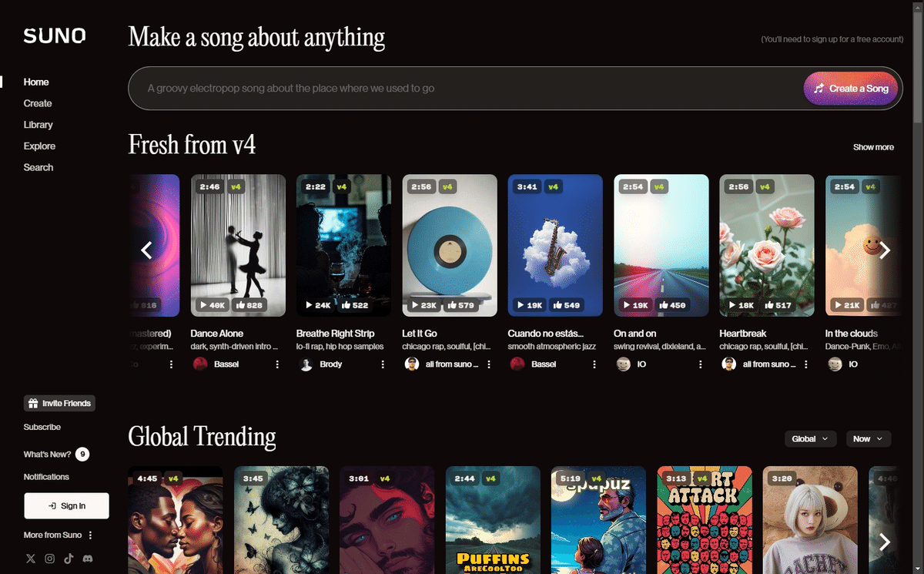This screenshot has width=924, height=574.
Task: Show previous songs in Fresh from v4
Action: click(146, 250)
